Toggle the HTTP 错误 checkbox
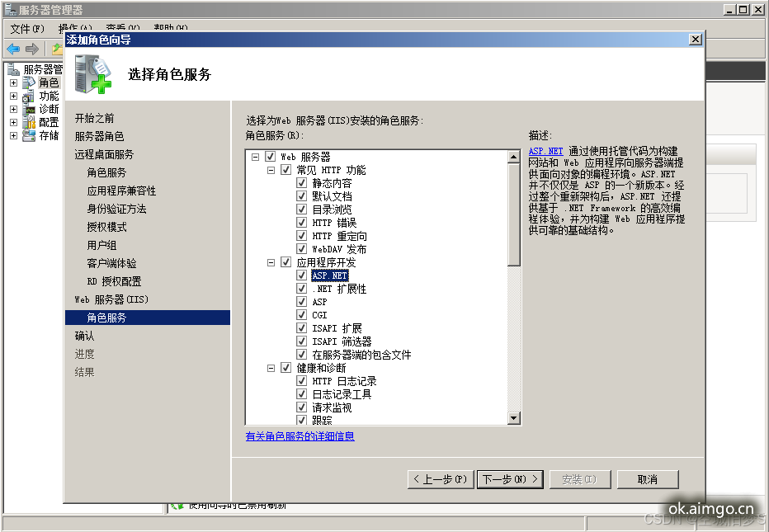 click(302, 223)
